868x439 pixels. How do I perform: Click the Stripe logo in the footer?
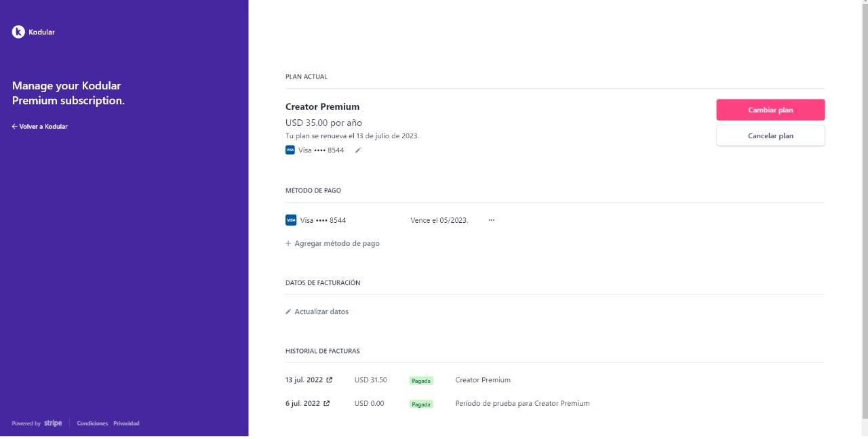pos(53,423)
